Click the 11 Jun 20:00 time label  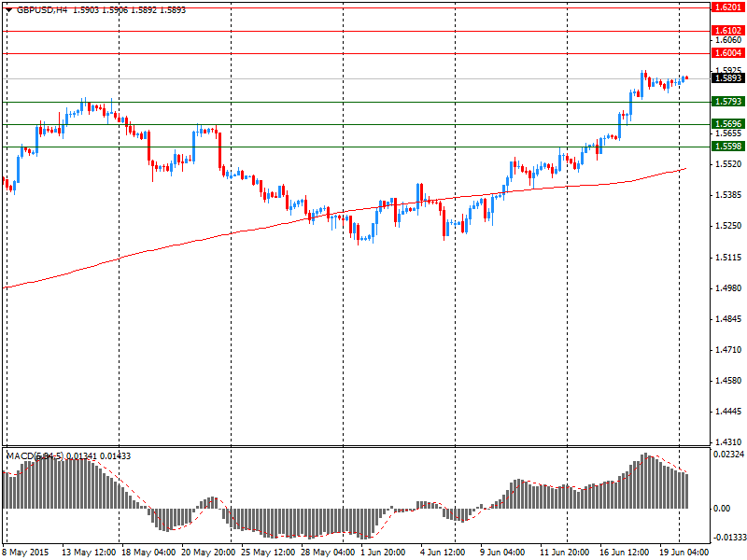tap(565, 553)
